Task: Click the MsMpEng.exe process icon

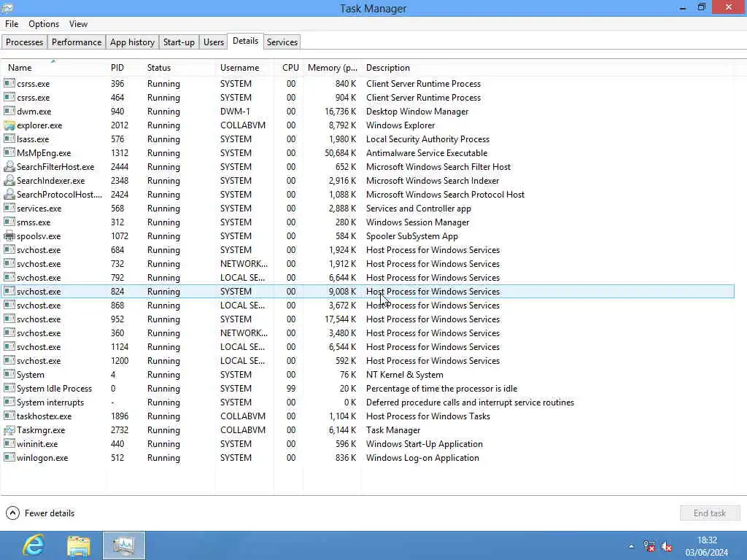Action: 9,153
